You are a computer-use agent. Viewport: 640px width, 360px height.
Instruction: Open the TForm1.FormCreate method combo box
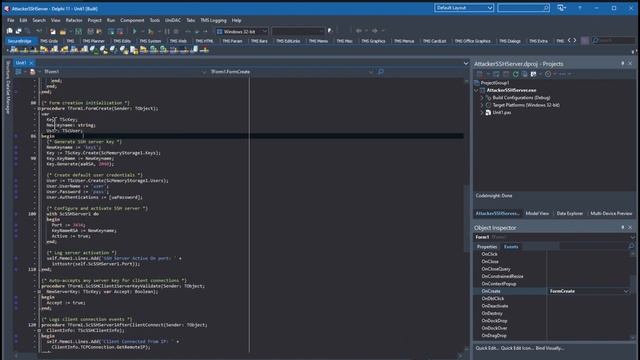[371, 72]
